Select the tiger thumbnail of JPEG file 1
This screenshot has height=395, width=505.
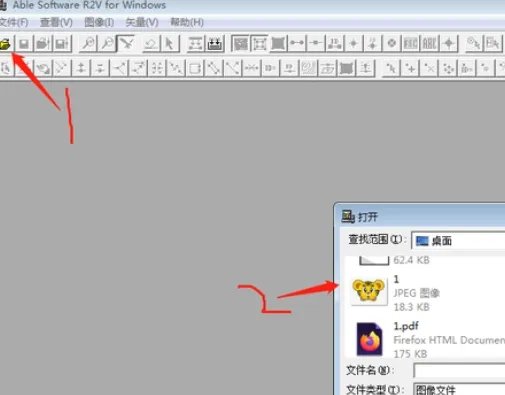[x=369, y=290]
